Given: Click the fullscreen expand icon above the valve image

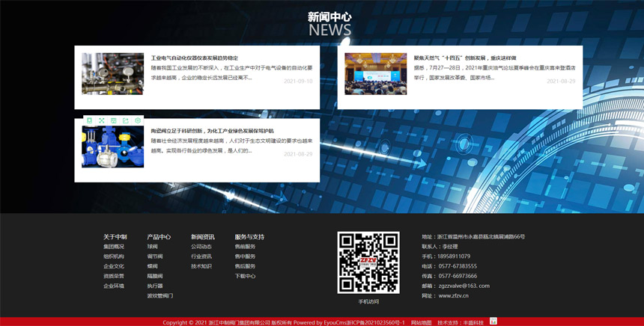Looking at the screenshot, I should (x=101, y=120).
